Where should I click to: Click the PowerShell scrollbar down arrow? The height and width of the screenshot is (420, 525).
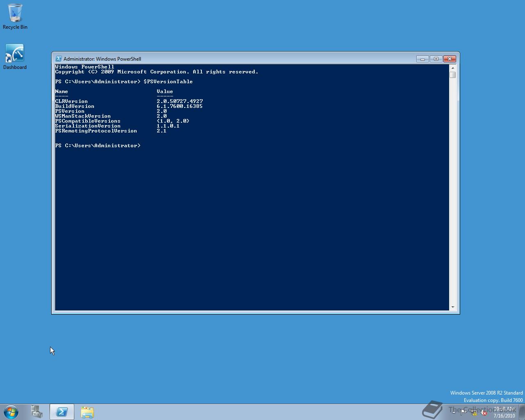(453, 307)
